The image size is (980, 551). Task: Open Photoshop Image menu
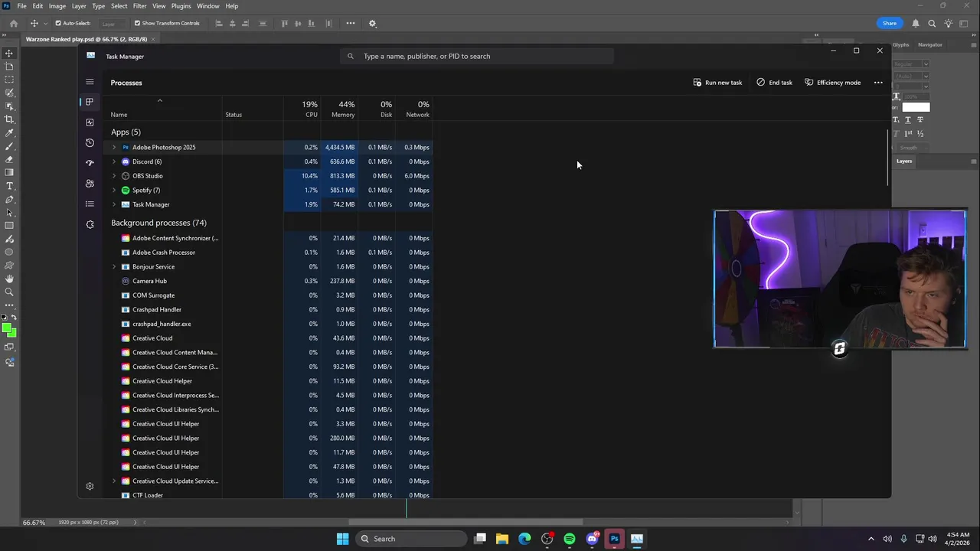tap(57, 6)
